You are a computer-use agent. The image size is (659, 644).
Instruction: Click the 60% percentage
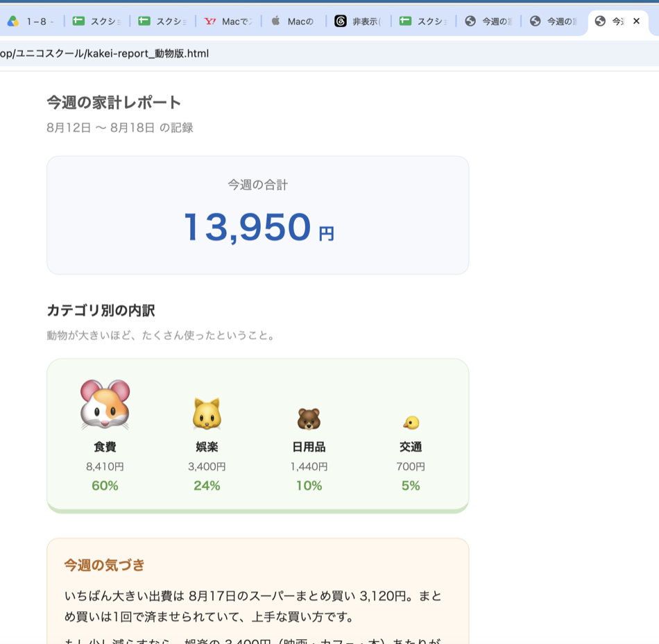point(105,486)
